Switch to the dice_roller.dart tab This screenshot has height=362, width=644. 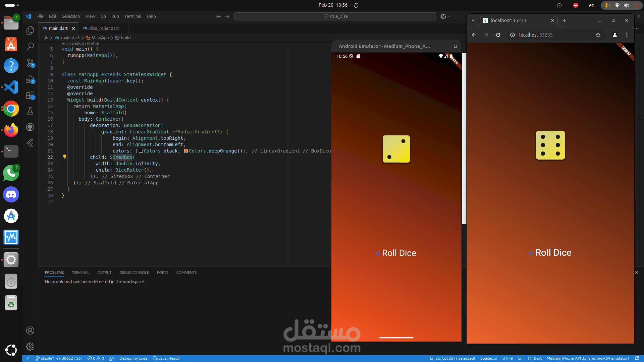tap(104, 28)
